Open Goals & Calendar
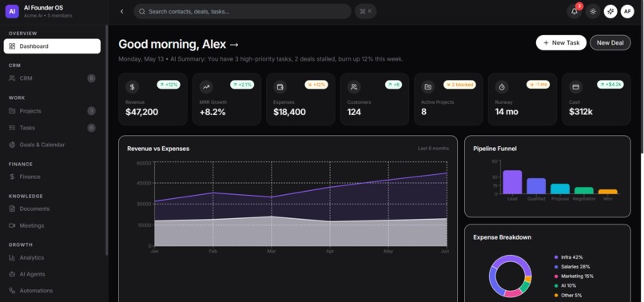 tap(52, 145)
